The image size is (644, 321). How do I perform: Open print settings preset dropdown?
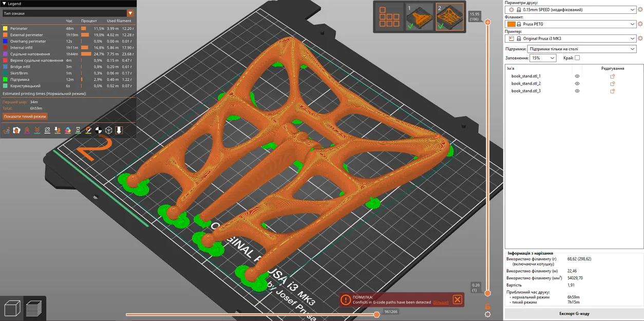571,9
